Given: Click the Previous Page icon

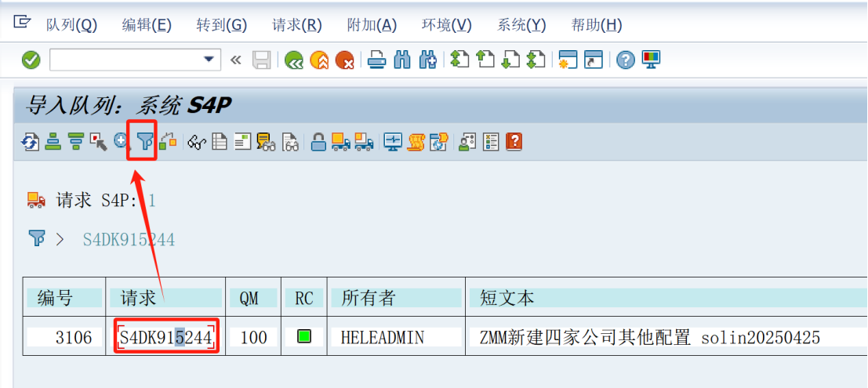Looking at the screenshot, I should point(485,60).
